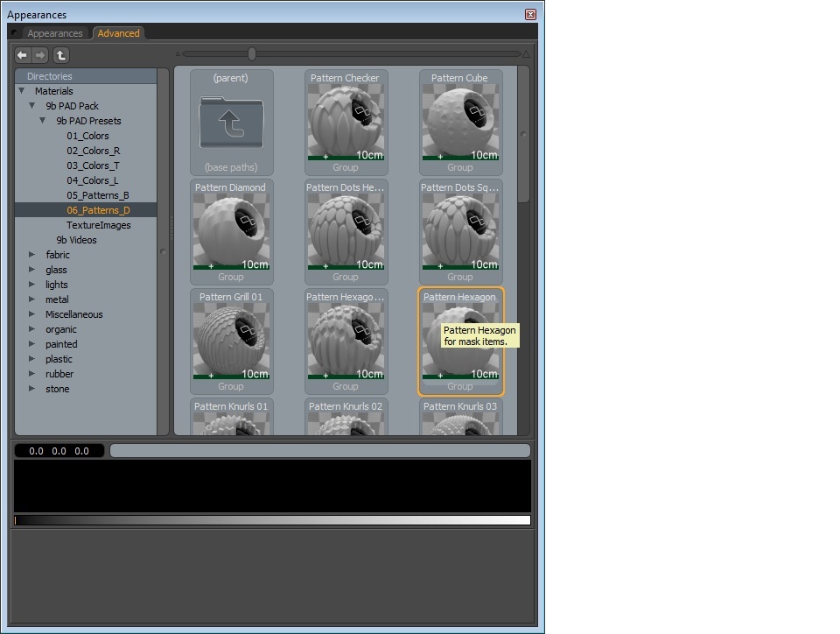Expand the glass directory

coord(31,270)
